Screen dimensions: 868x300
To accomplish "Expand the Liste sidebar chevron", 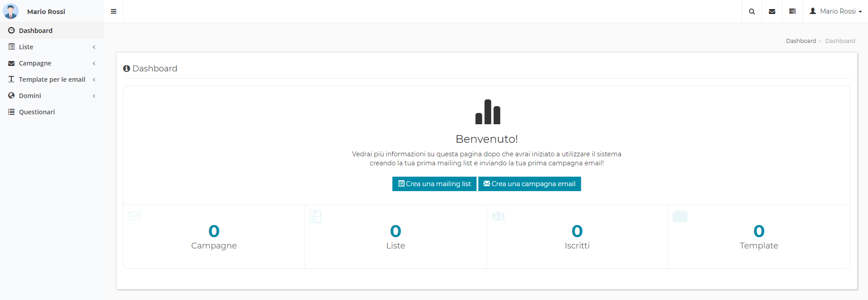I will [94, 47].
